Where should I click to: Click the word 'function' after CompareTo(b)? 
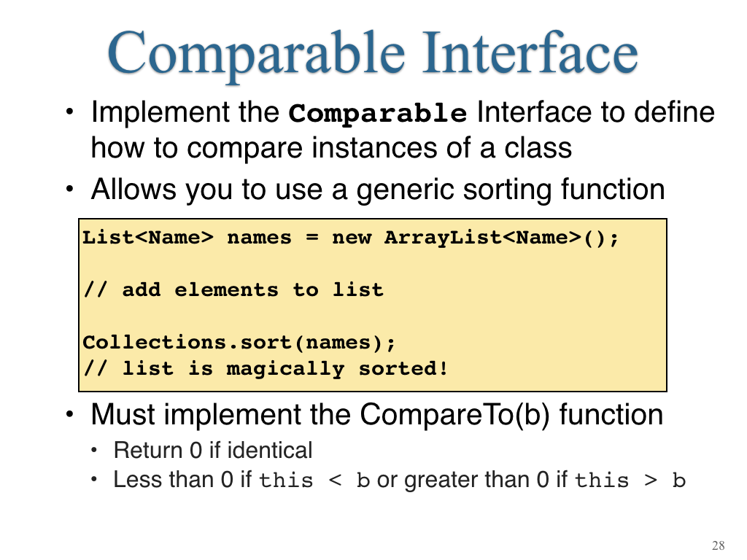(611, 414)
